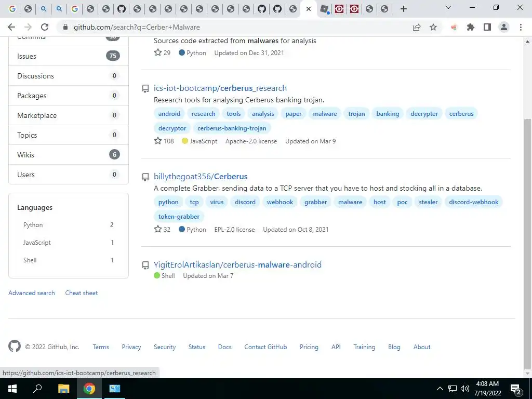Click the GitHub footer octocat logo
Image resolution: width=532 pixels, height=399 pixels.
coord(14,346)
